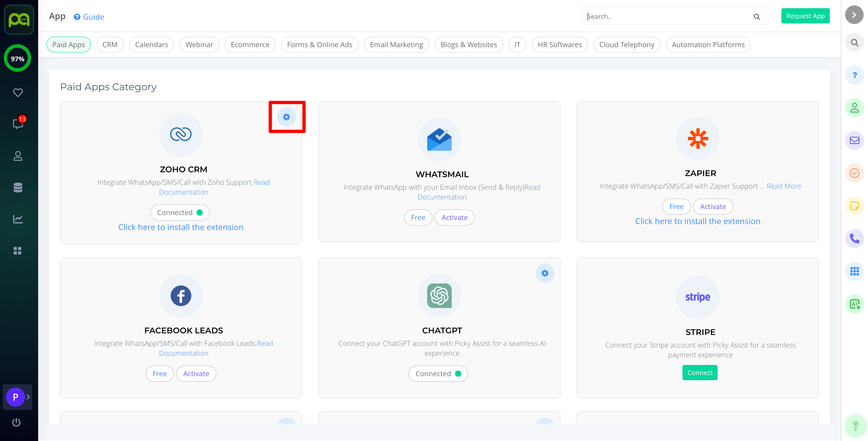
Task: Click the sticky note icon on right panel
Action: pos(854,206)
